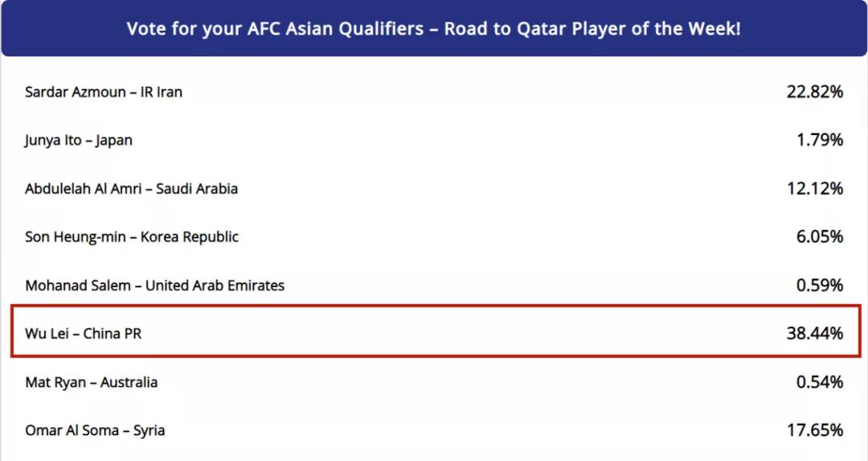868x461 pixels.
Task: Select the highlighted Wu Lei option
Action: pyautogui.click(x=84, y=333)
